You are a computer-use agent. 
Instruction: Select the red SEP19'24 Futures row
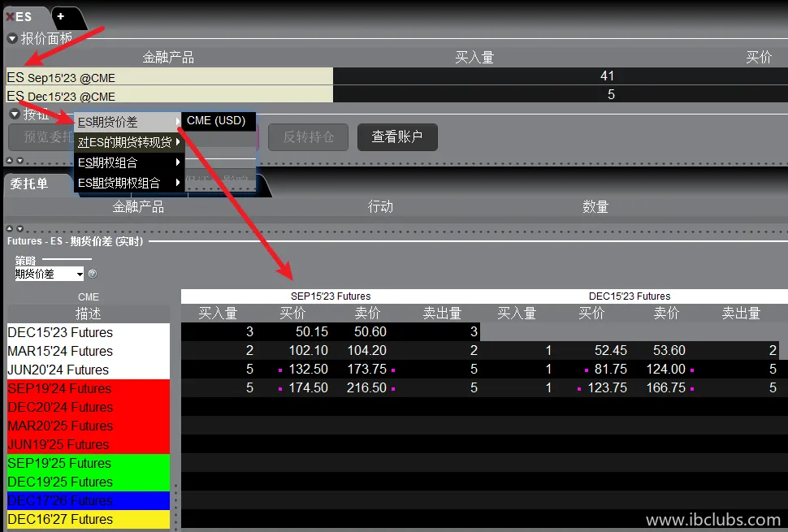89,388
